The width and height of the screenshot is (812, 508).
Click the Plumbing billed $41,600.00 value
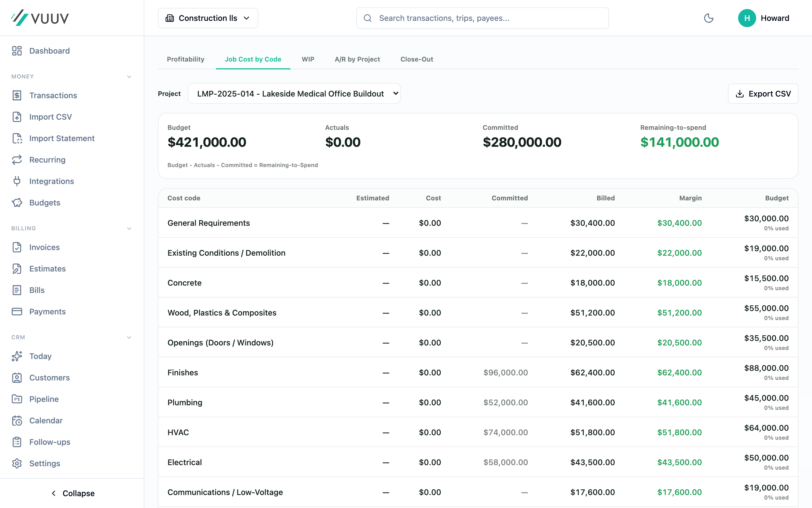click(x=593, y=402)
